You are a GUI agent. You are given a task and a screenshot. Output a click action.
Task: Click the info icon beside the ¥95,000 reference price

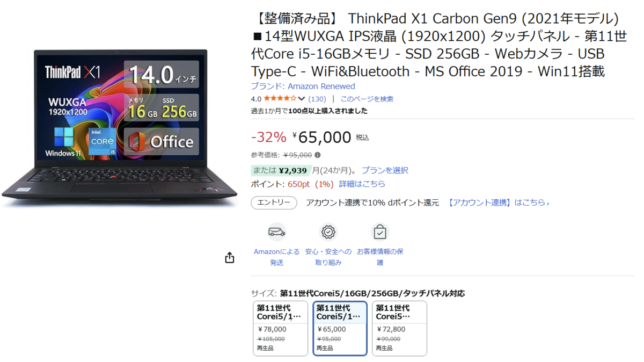318,155
